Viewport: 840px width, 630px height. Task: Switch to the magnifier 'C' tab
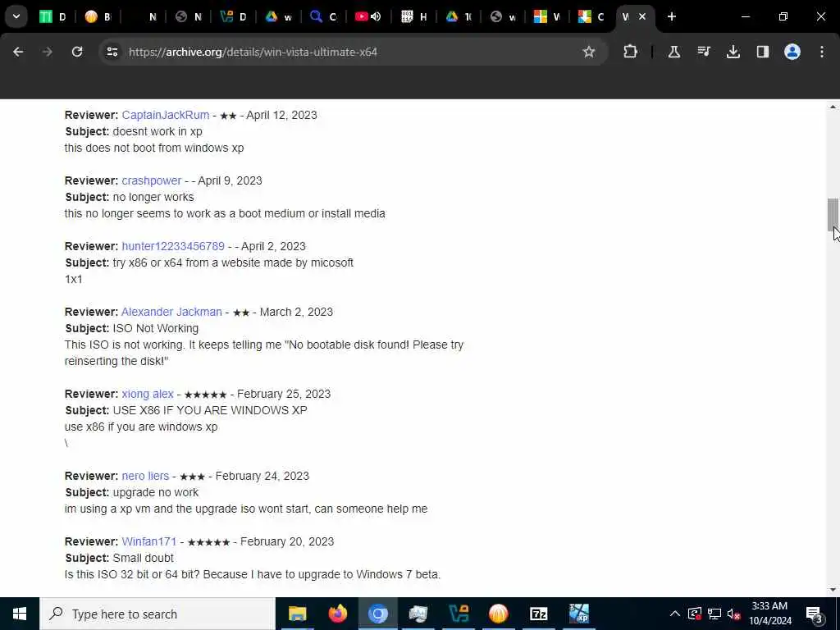coord(323,16)
